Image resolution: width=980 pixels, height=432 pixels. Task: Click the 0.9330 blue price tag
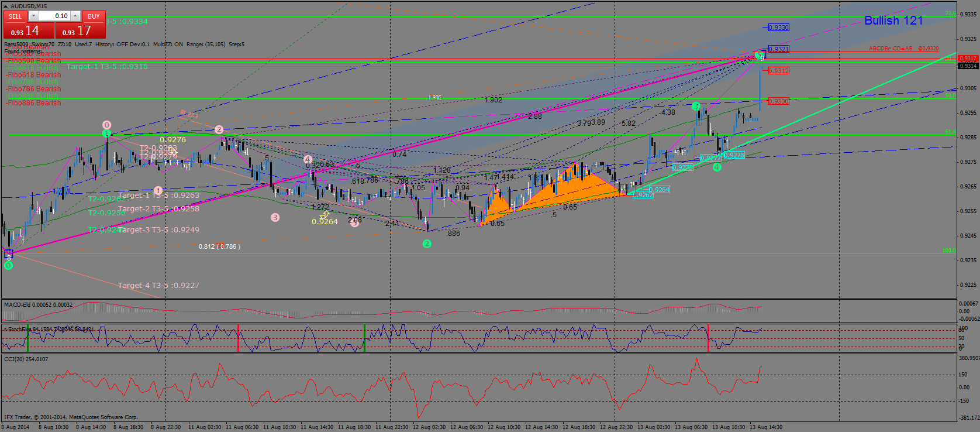[x=778, y=28]
